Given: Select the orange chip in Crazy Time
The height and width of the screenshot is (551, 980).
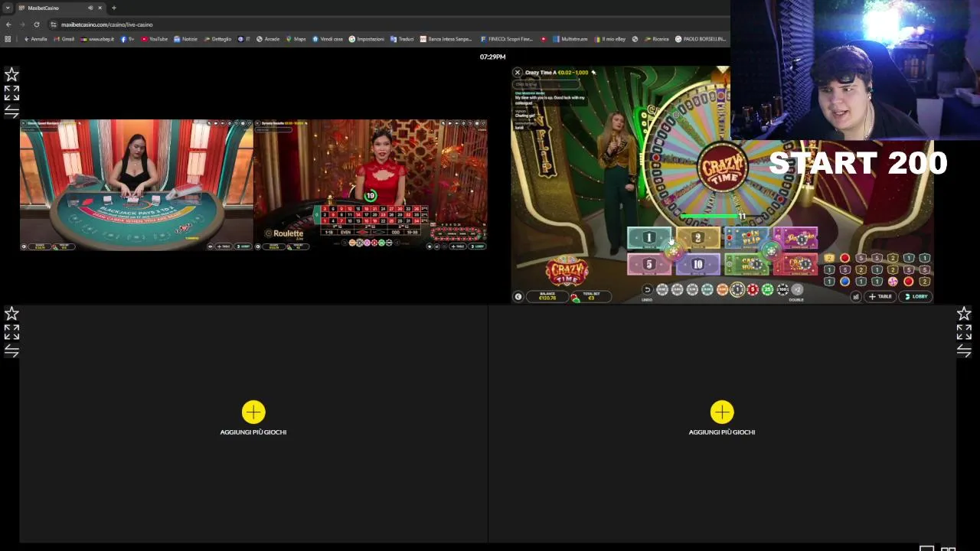Looking at the screenshot, I should coord(722,289).
